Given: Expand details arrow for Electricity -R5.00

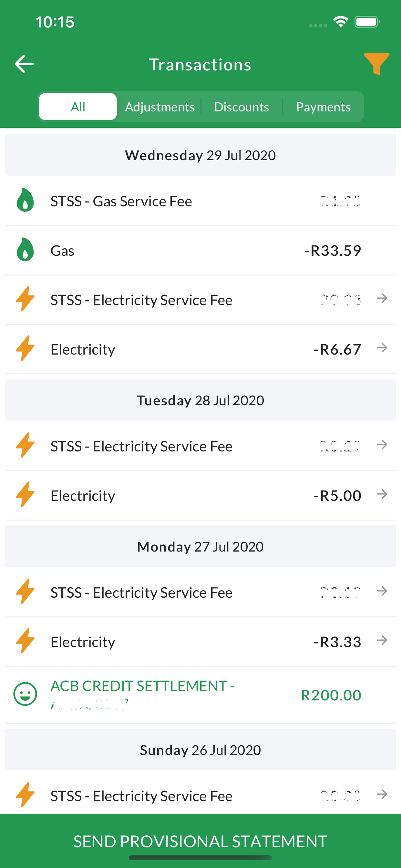Looking at the screenshot, I should tap(382, 494).
